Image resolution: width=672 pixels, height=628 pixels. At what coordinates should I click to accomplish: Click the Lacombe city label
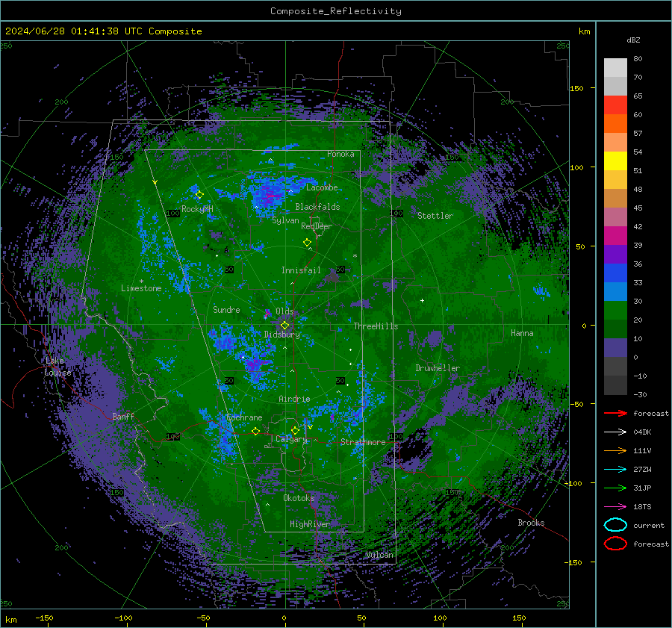(322, 187)
